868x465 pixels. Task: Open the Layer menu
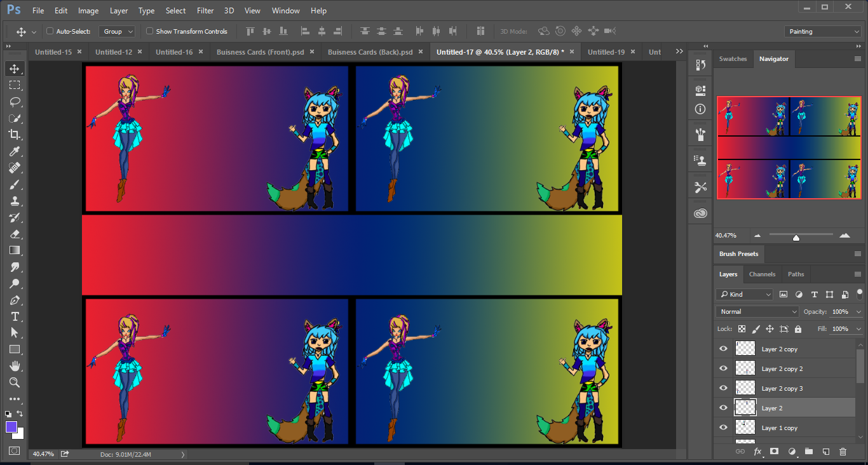pos(119,11)
